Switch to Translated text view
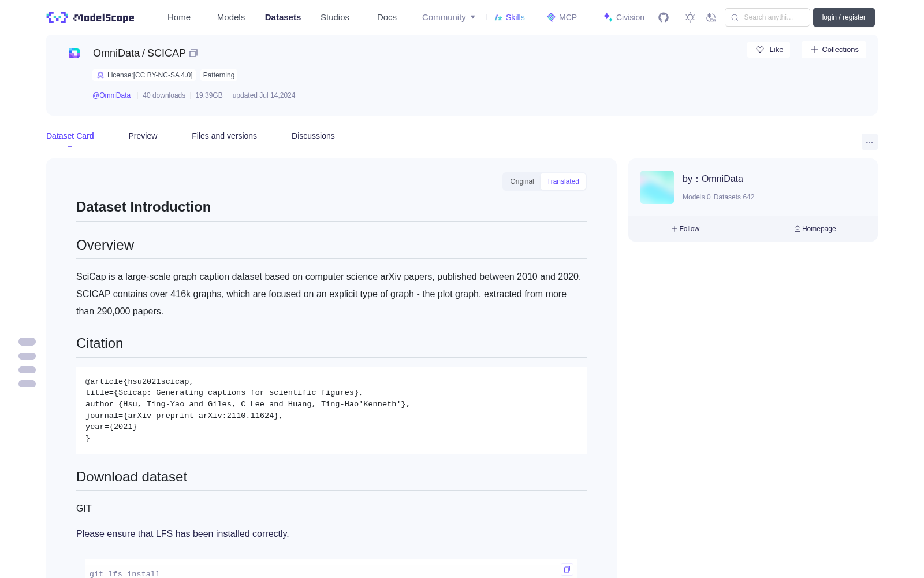 tap(563, 181)
